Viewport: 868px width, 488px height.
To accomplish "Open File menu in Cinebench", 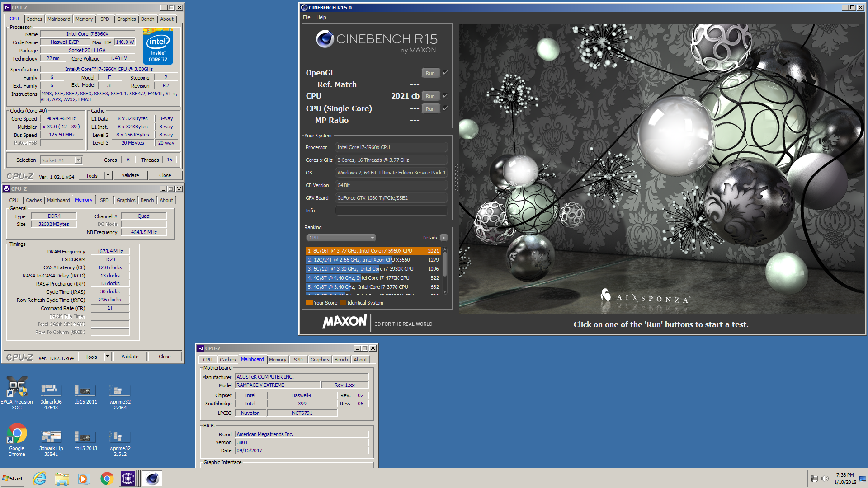I will click(x=307, y=17).
